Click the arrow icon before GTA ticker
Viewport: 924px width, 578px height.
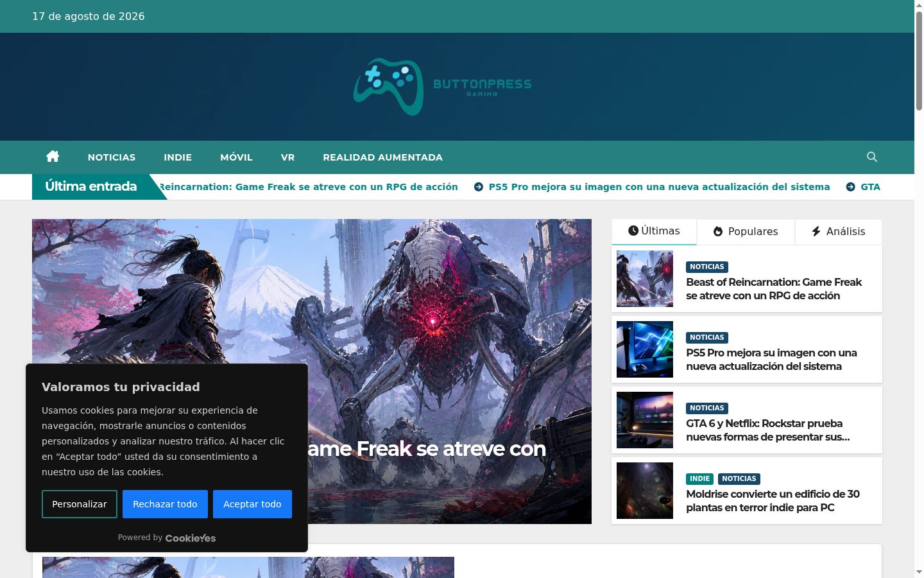[x=850, y=187]
